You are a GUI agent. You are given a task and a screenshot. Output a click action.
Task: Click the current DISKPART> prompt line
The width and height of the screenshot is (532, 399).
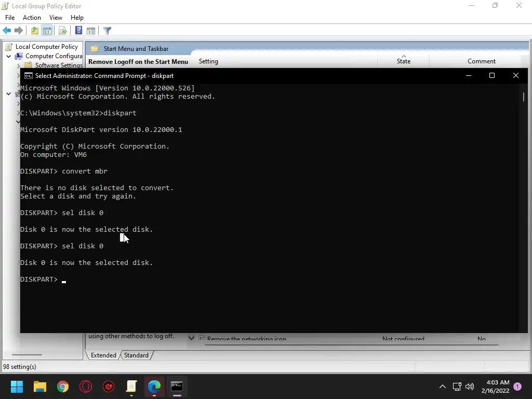click(x=43, y=279)
